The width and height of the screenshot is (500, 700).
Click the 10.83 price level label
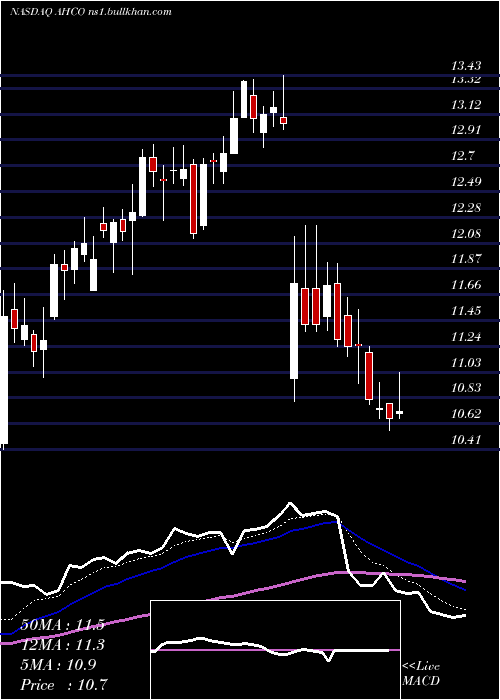point(466,388)
